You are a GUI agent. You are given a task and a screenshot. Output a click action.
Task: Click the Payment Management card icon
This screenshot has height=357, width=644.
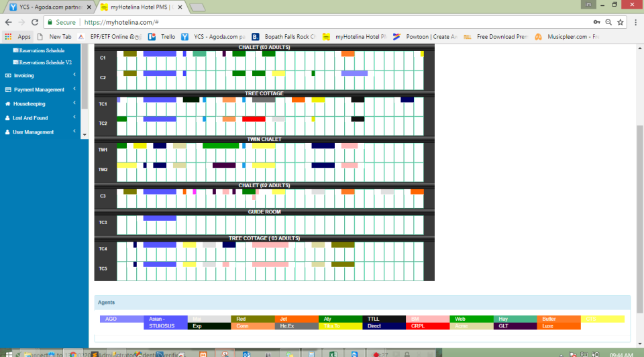8,89
